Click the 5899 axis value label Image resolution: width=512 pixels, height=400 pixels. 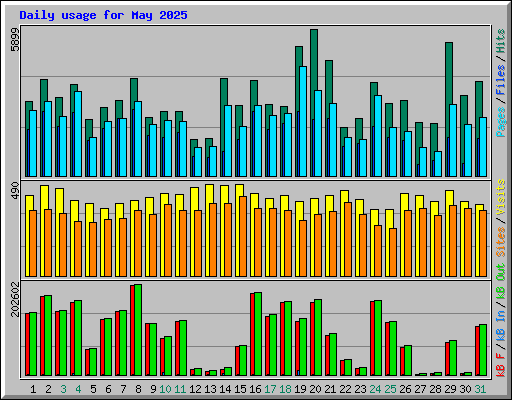click(15, 40)
